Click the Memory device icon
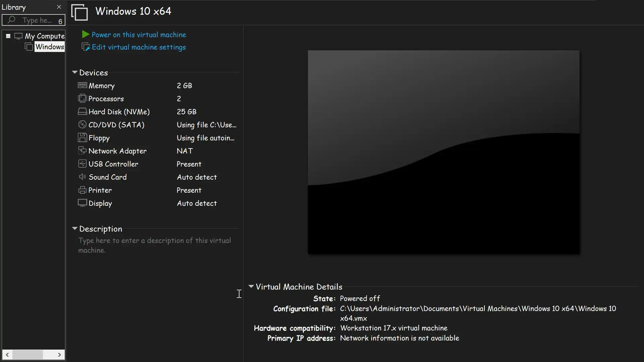Image resolution: width=644 pixels, height=362 pixels. point(82,85)
